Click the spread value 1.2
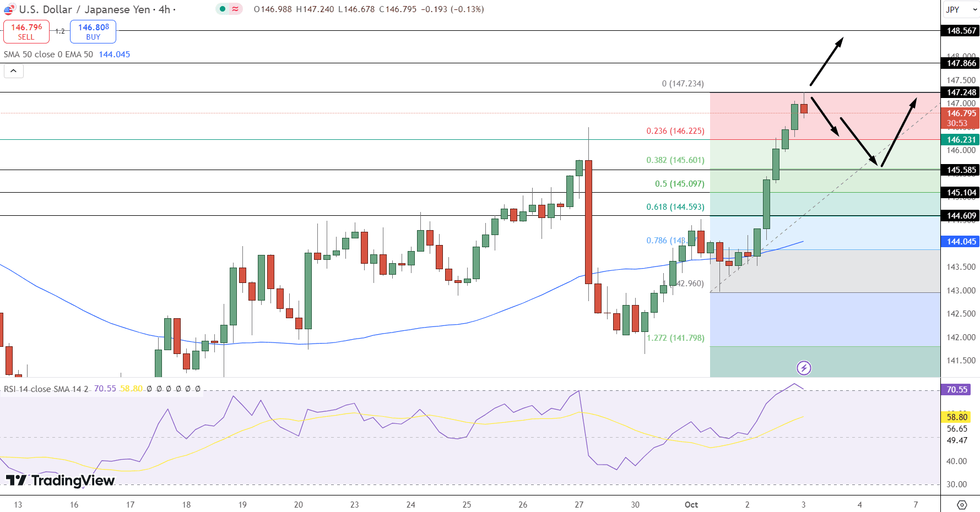980x512 pixels. [x=60, y=31]
